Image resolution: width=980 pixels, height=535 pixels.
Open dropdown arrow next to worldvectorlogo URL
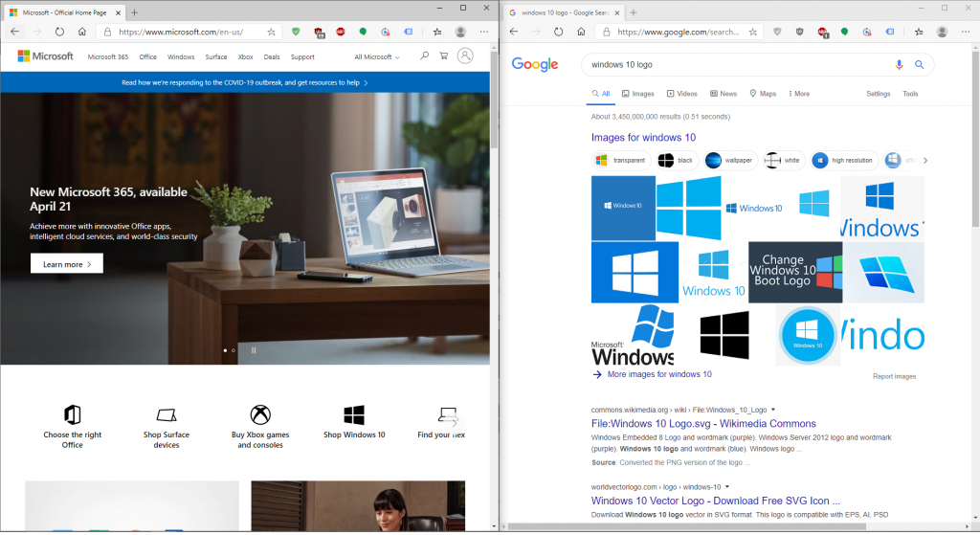coord(727,487)
